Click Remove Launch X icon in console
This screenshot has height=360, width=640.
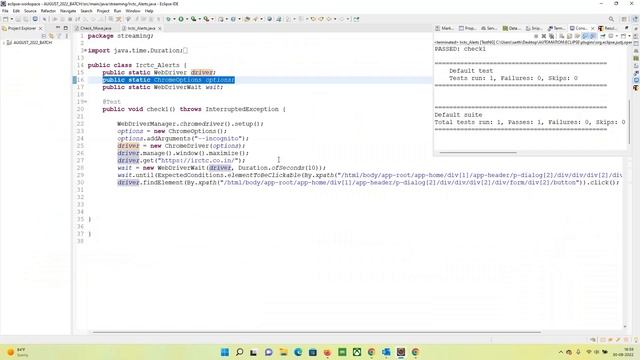(544, 36)
